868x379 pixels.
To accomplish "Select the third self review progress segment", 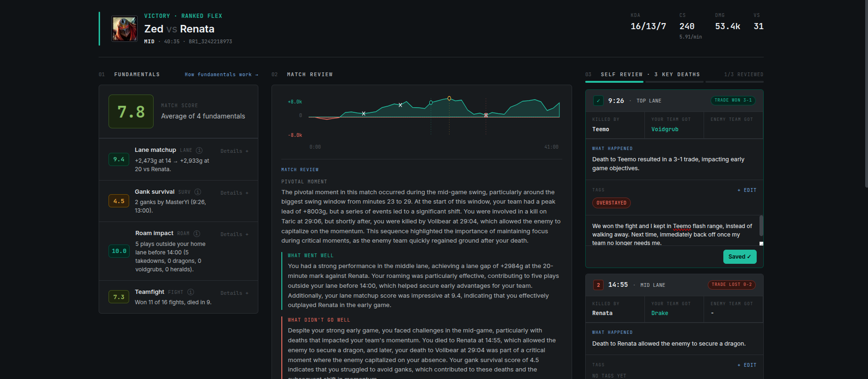I will [735, 82].
